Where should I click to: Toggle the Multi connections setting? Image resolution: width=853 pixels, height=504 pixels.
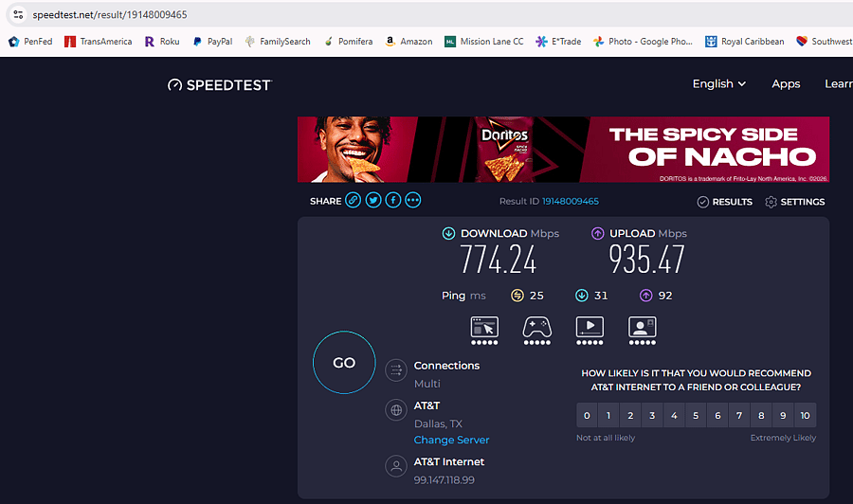point(427,384)
